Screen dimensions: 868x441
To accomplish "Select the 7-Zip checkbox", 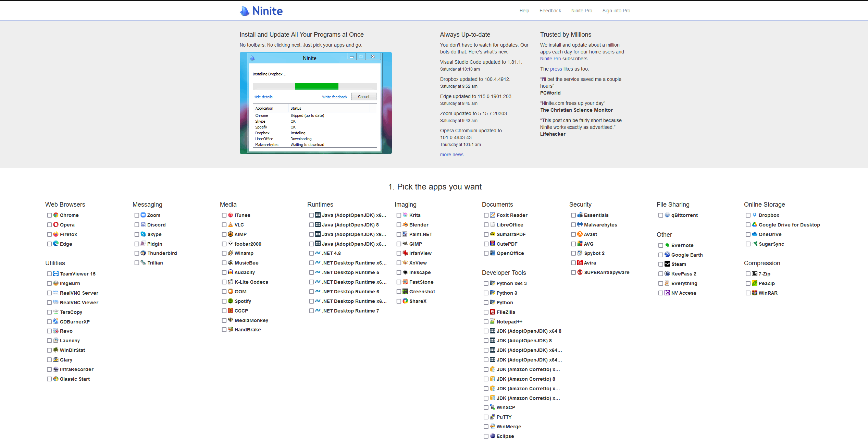I will 748,274.
